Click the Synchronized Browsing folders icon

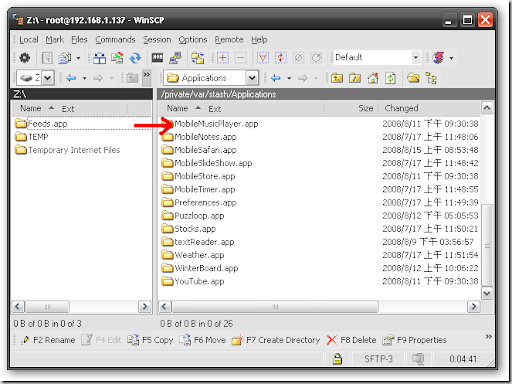tap(198, 58)
